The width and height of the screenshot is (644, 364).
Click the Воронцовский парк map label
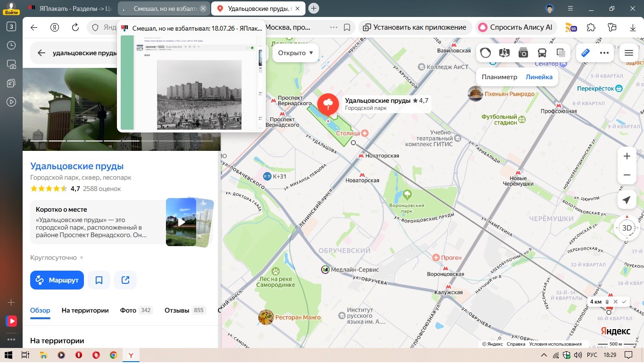(407, 208)
